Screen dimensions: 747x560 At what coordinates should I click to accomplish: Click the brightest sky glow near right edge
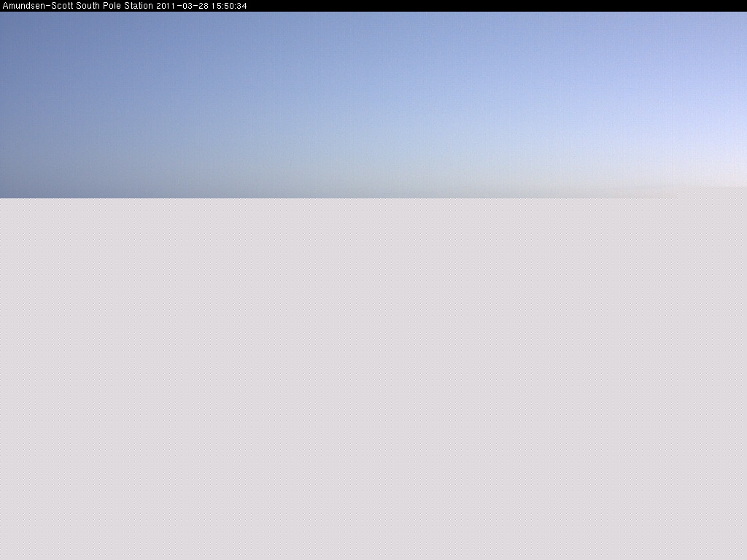click(x=729, y=146)
